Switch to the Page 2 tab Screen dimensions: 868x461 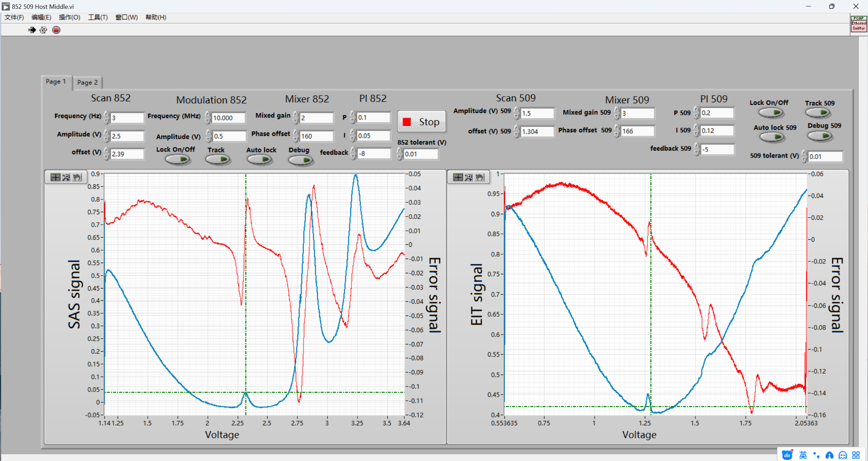[88, 82]
